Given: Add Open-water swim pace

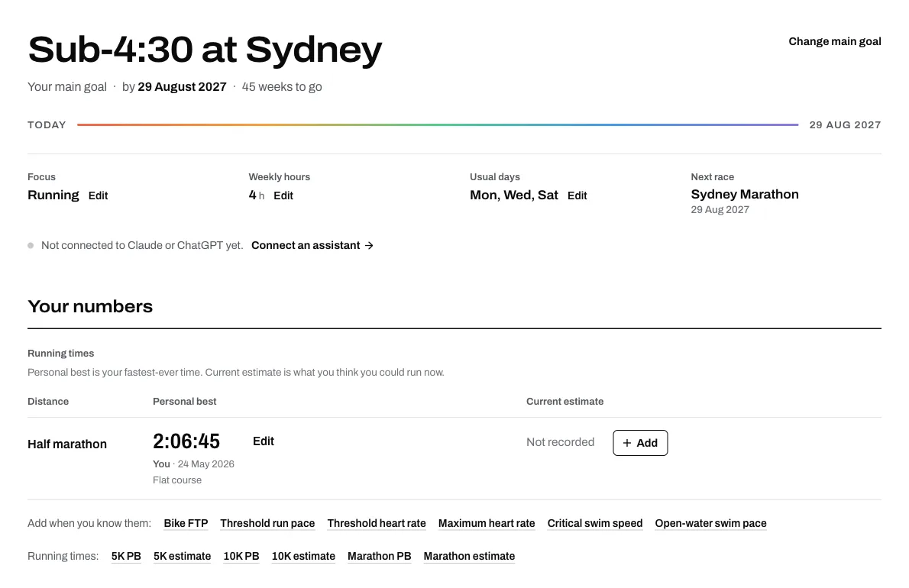Looking at the screenshot, I should [710, 524].
